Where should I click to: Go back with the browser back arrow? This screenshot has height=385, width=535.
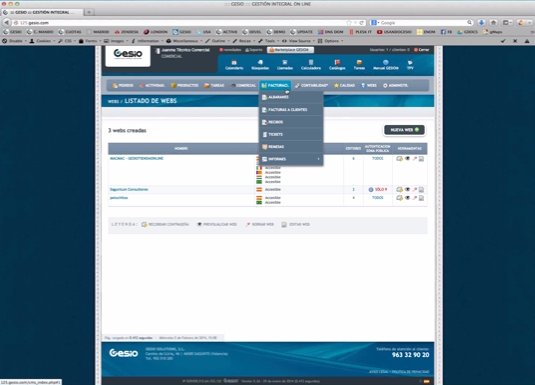coord(6,23)
